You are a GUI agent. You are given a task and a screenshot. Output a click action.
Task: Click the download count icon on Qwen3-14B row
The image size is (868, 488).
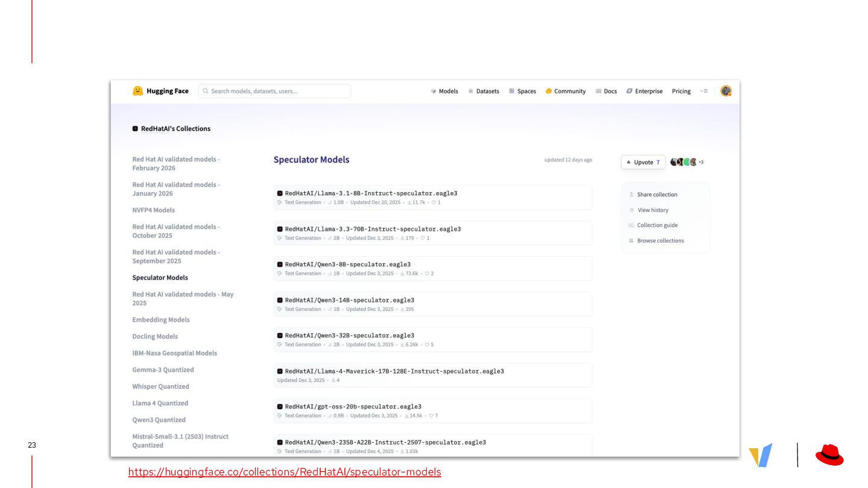(x=403, y=309)
